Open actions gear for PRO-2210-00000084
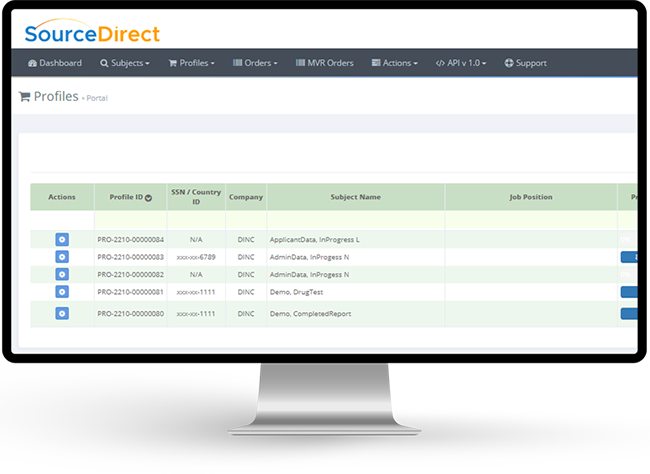 coord(62,239)
